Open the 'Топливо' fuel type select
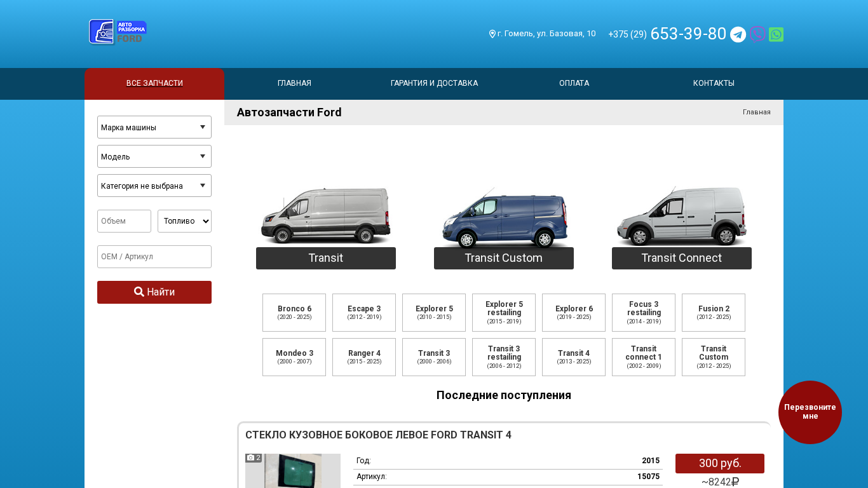The width and height of the screenshot is (868, 488). [184, 221]
